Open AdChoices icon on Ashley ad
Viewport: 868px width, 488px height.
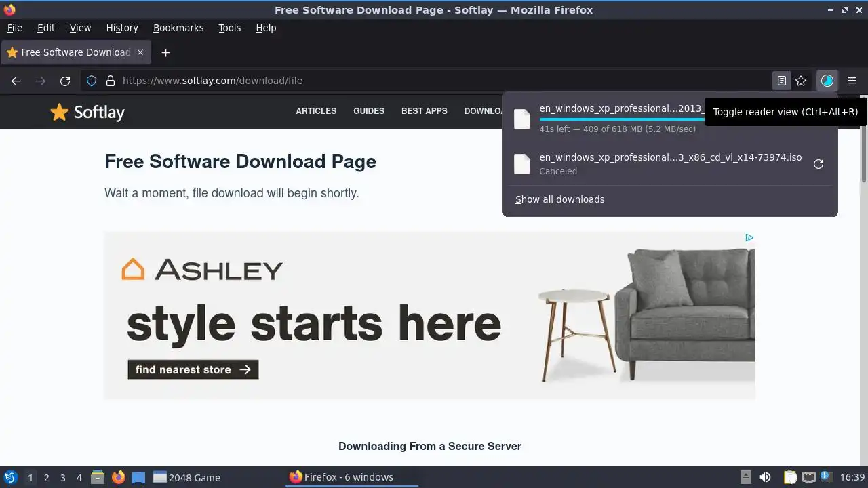coord(749,238)
